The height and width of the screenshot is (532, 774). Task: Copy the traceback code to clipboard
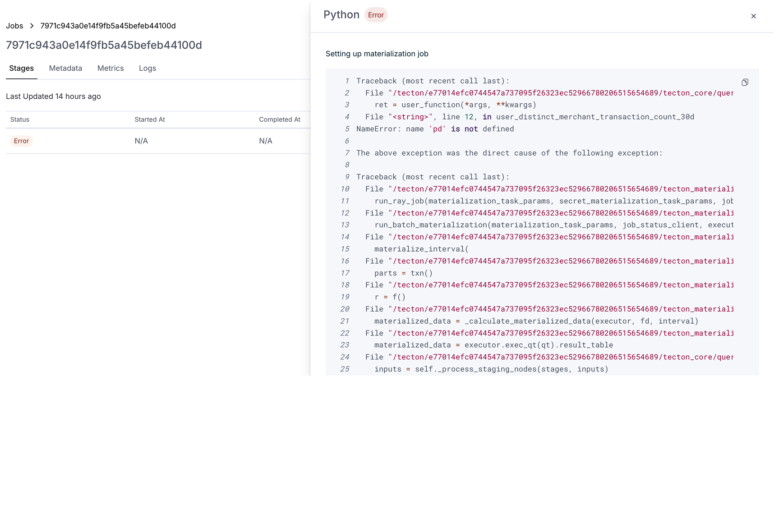pyautogui.click(x=745, y=82)
